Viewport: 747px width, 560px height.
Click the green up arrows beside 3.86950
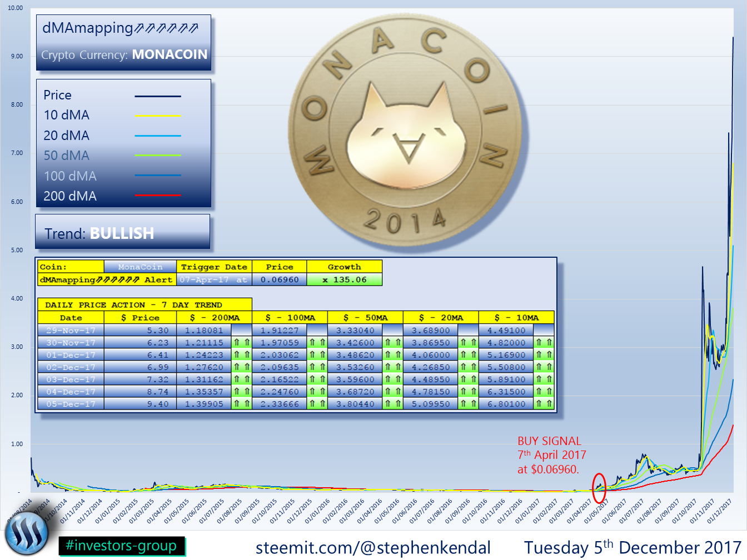pyautogui.click(x=468, y=343)
